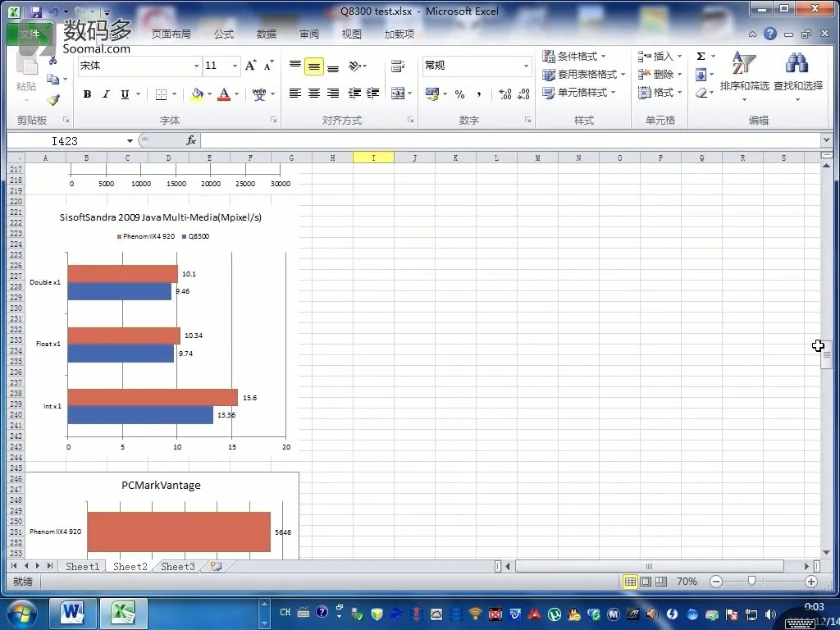Decrease font size with small A
This screenshot has width=840, height=630.
click(268, 66)
